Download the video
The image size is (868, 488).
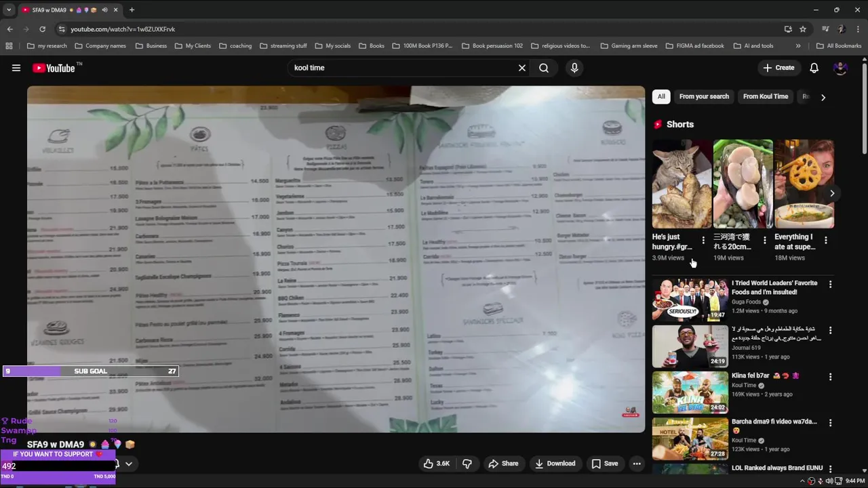tap(555, 464)
